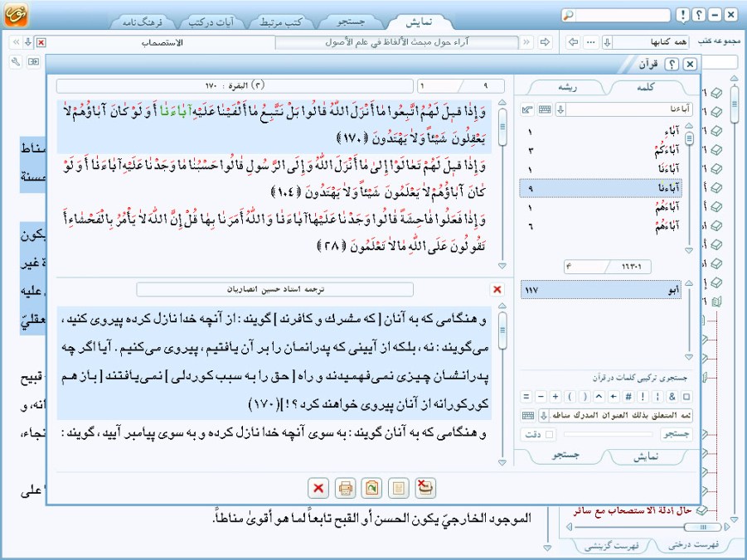Image resolution: width=747 pixels, height=560 pixels.
Task: Click the wrench settings icon at the left
Action: click(x=16, y=61)
